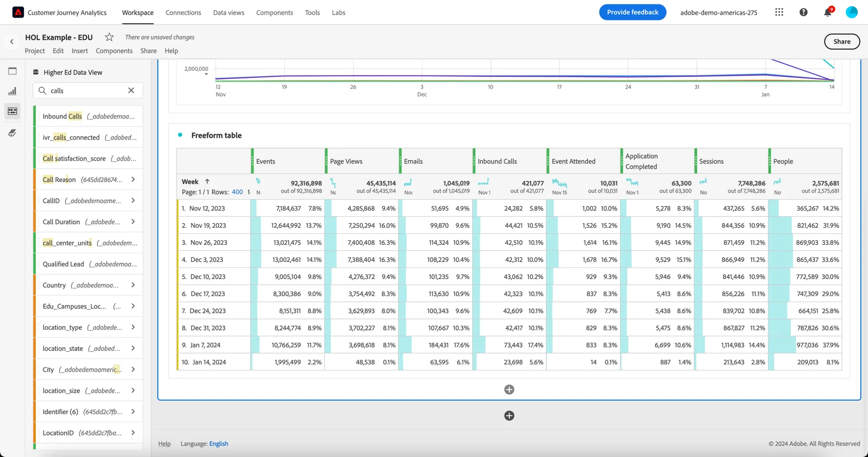Click Provide feedback button
Image resolution: width=868 pixels, height=457 pixels.
[632, 12]
